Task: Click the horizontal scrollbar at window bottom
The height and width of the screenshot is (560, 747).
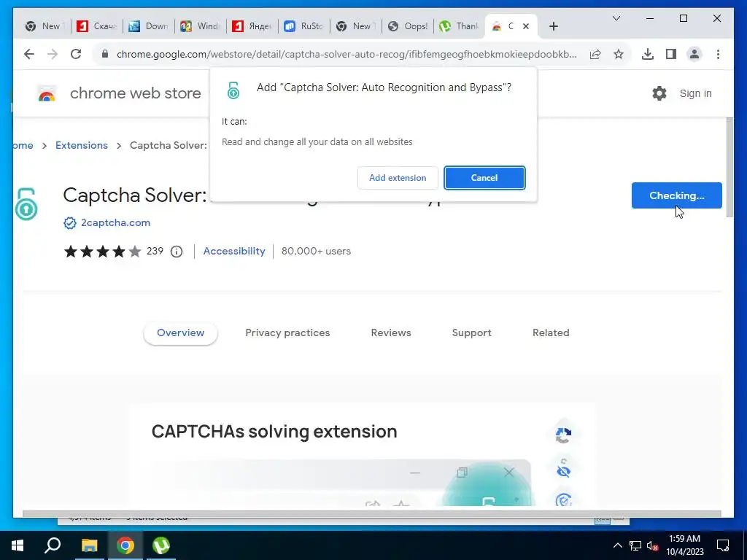Action: pyautogui.click(x=371, y=514)
